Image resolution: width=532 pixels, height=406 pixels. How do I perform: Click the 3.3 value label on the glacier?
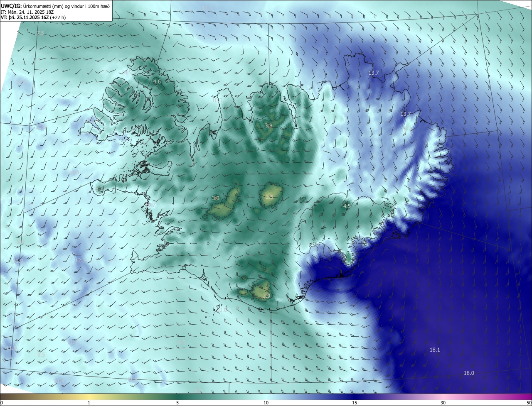(x=216, y=198)
